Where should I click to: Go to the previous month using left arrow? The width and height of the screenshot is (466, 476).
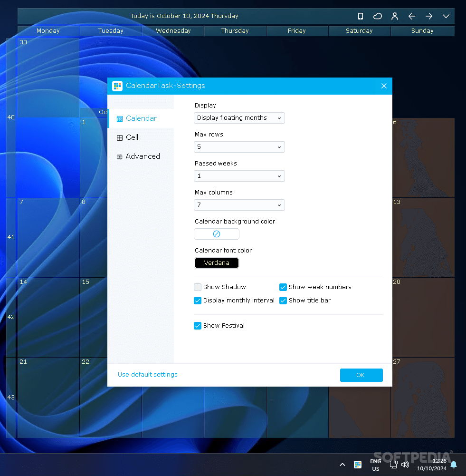click(412, 16)
